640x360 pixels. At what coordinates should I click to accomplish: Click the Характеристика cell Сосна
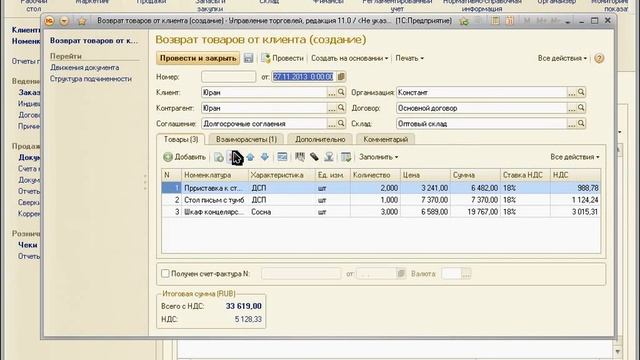coord(282,212)
